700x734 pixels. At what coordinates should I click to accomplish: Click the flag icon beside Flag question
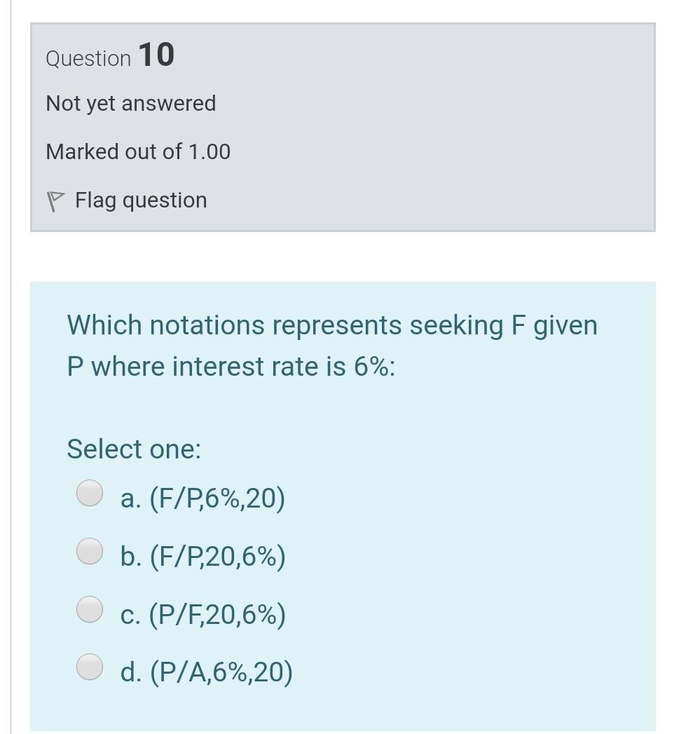(x=54, y=202)
